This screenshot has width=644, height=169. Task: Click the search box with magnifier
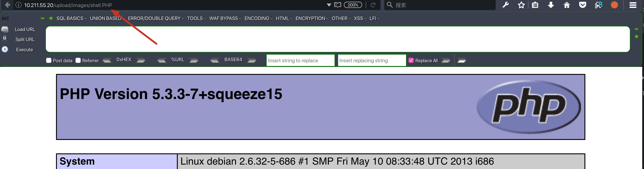(x=440, y=5)
